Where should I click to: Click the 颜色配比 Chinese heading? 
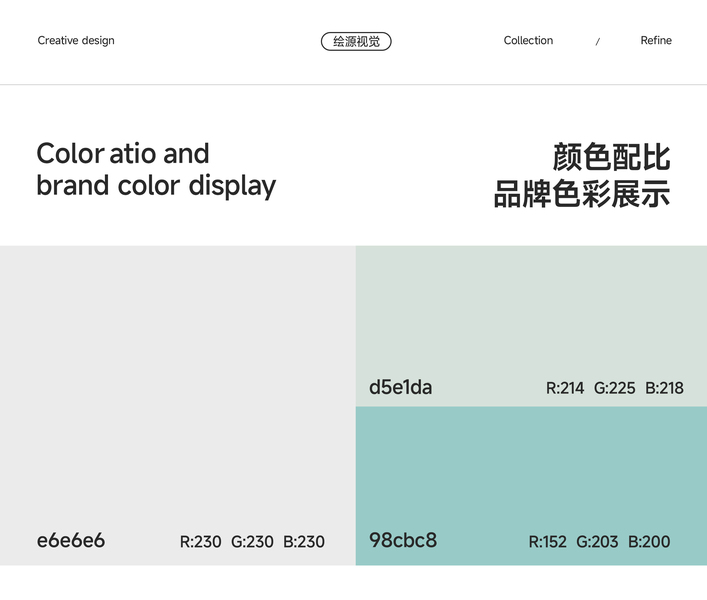point(611,157)
